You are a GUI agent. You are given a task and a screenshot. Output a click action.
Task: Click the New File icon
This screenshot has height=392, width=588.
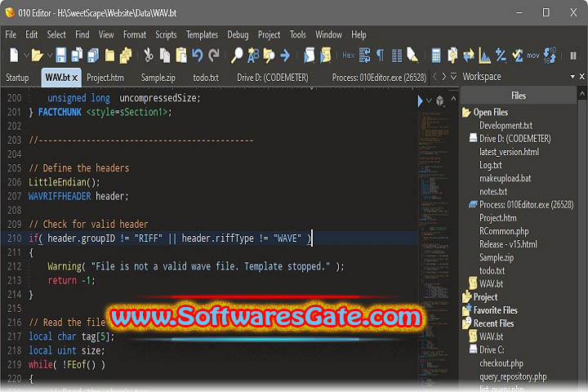[14, 56]
